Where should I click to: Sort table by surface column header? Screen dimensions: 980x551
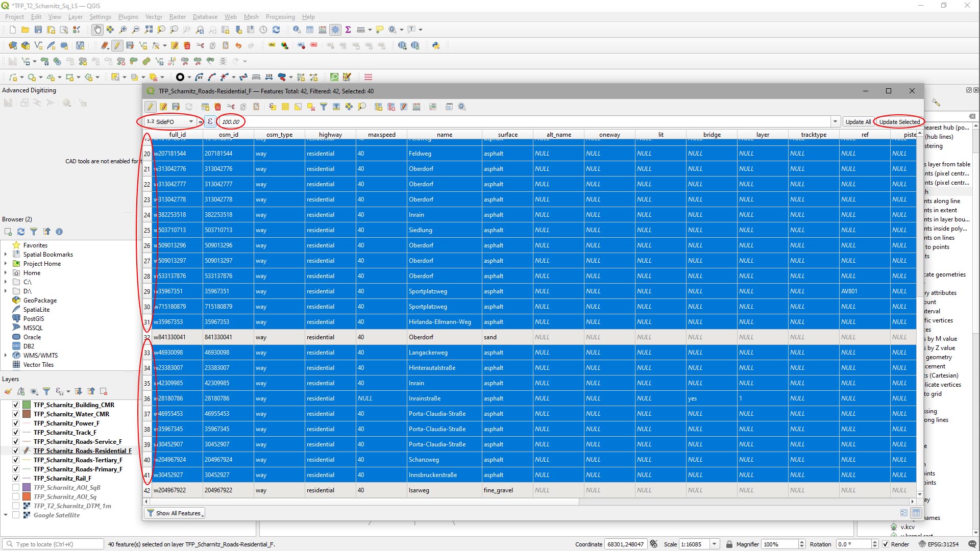(507, 135)
